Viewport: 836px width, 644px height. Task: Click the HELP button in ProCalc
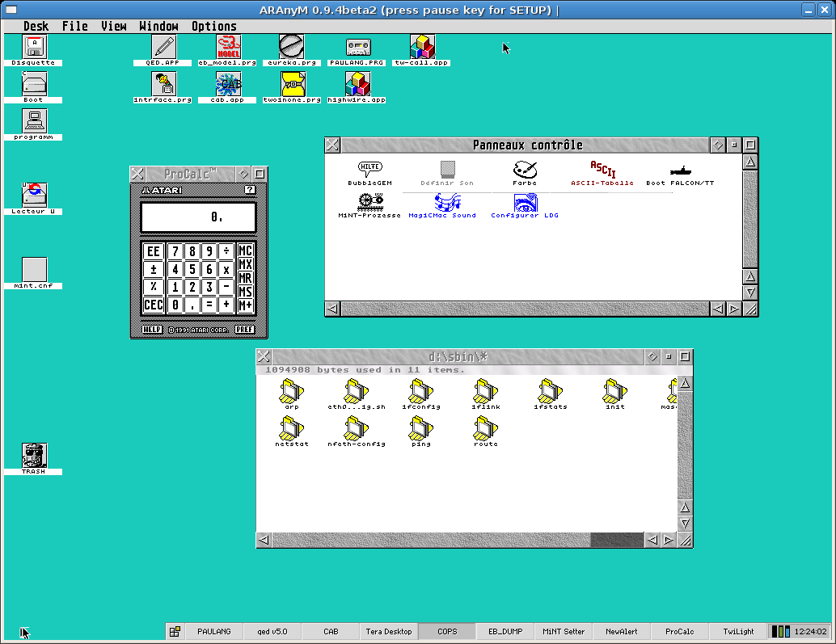click(x=152, y=330)
